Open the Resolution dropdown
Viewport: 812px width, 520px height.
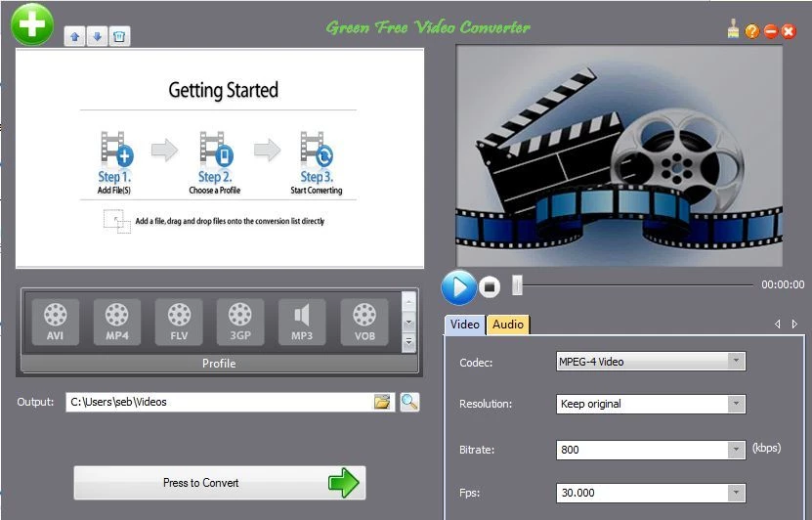(x=735, y=404)
